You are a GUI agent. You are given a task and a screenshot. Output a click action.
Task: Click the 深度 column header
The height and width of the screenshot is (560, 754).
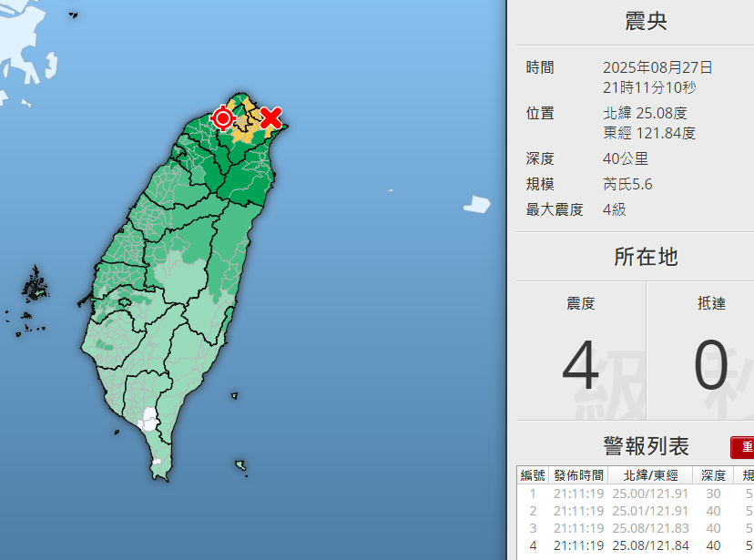(x=712, y=475)
